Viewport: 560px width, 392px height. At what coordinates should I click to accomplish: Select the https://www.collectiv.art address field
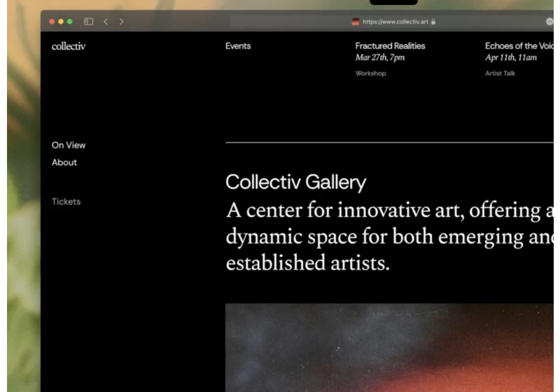pyautogui.click(x=391, y=22)
